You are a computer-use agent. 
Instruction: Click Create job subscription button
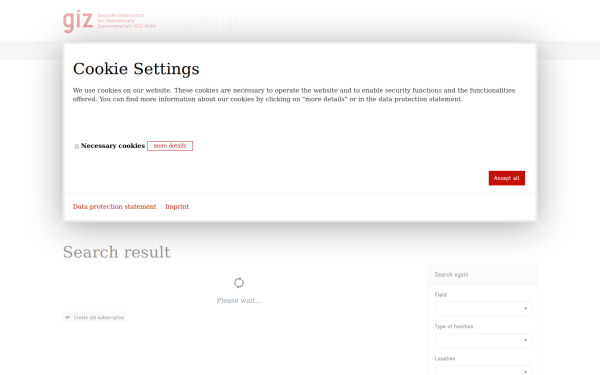95,317
